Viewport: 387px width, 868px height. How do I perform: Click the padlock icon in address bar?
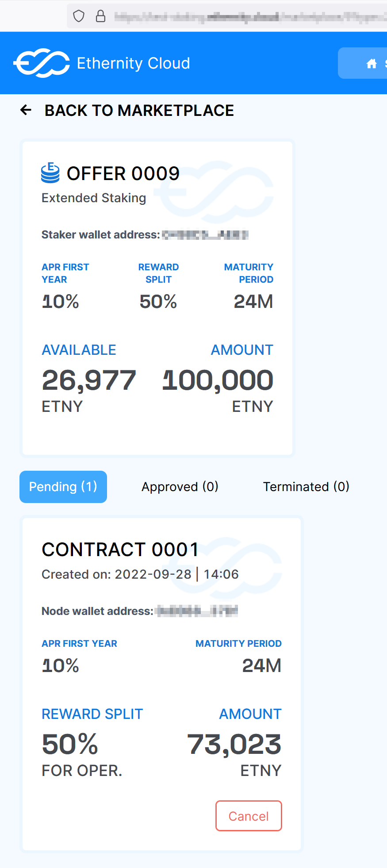(101, 16)
